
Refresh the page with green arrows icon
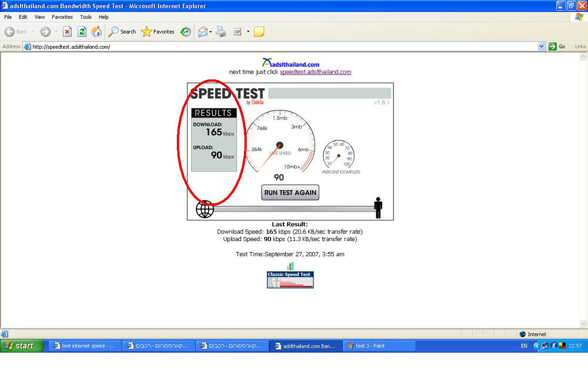point(82,32)
